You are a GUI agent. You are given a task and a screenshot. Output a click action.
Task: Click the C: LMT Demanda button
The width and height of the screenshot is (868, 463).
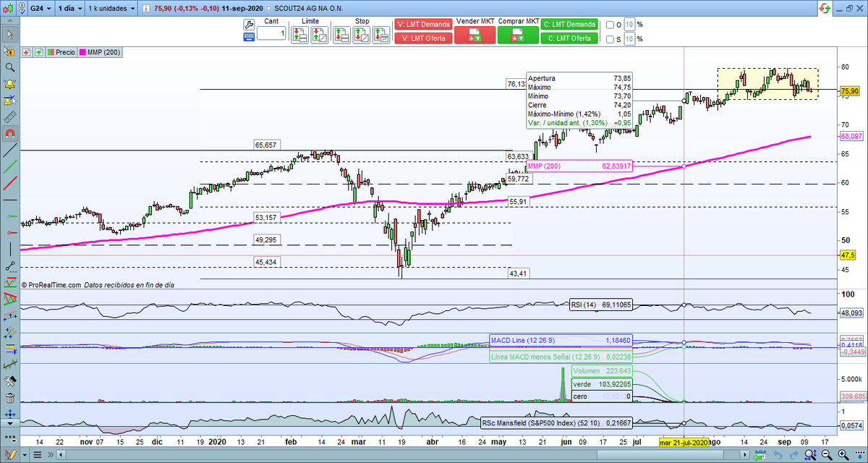pos(570,25)
